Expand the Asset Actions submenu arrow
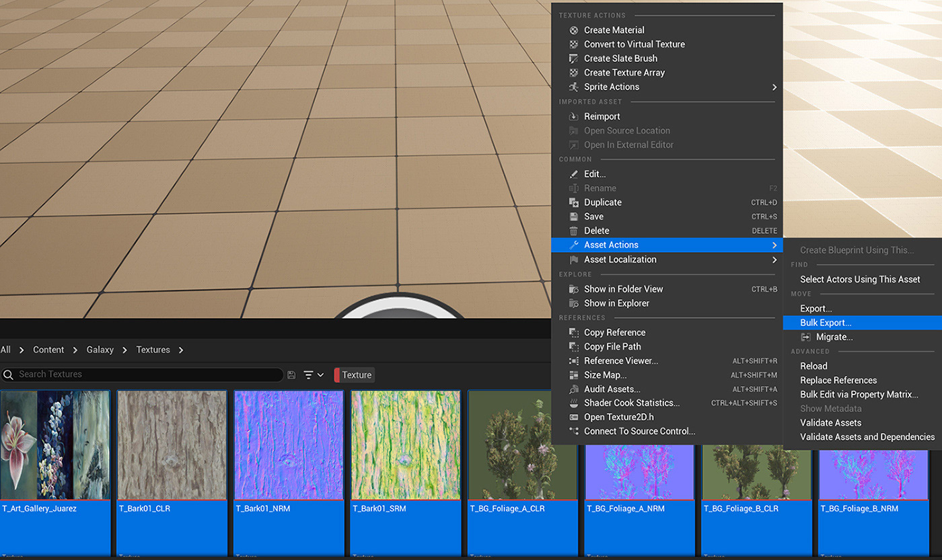942x560 pixels. (774, 245)
